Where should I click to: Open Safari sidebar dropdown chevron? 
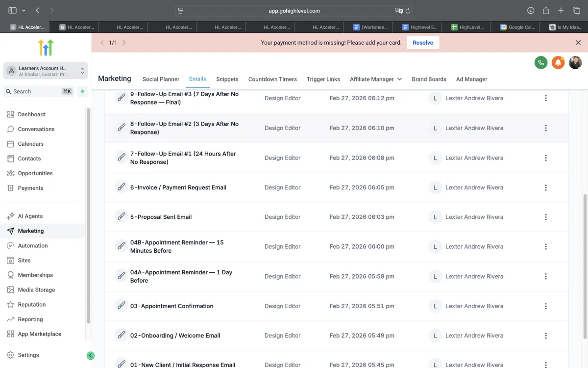pos(24,10)
